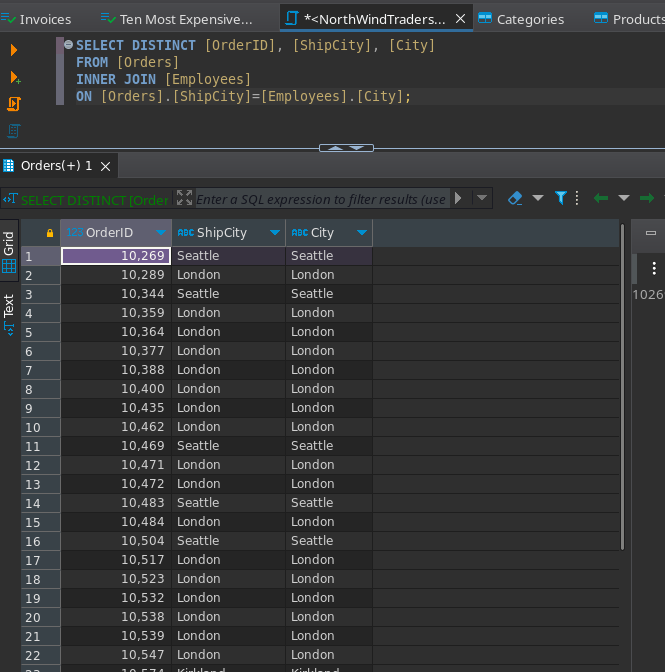Image resolution: width=665 pixels, height=672 pixels.
Task: Open the OrderID column sort dropdown
Action: (x=160, y=233)
